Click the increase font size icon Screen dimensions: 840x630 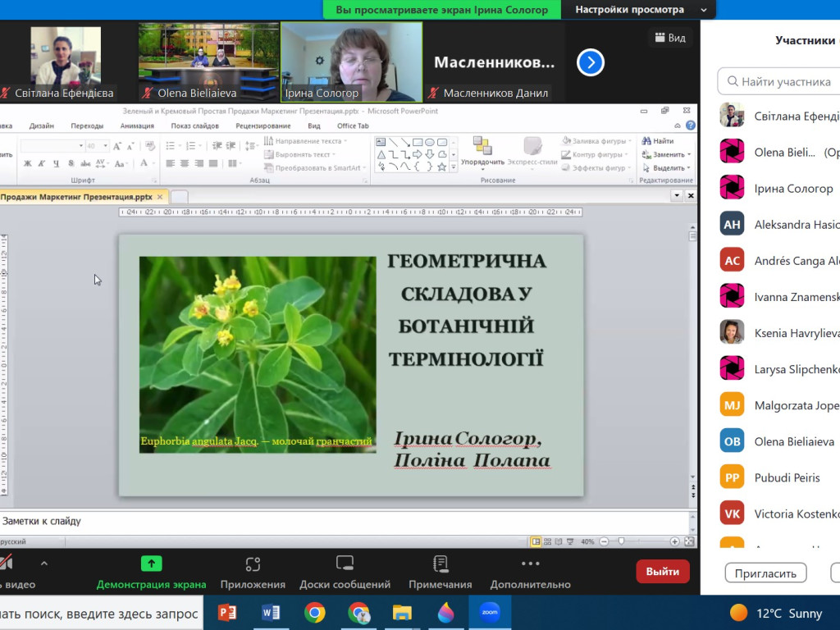click(x=116, y=146)
